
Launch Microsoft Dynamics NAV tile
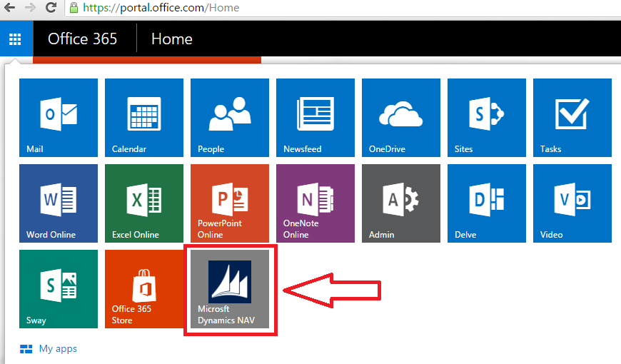(230, 289)
